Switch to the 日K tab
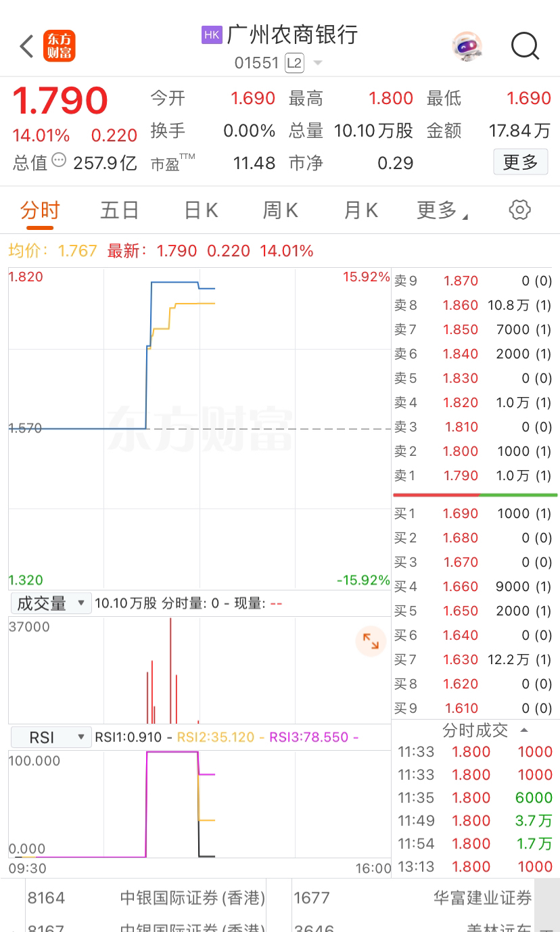Screen dimensions: 560x932 pyautogui.click(x=201, y=210)
